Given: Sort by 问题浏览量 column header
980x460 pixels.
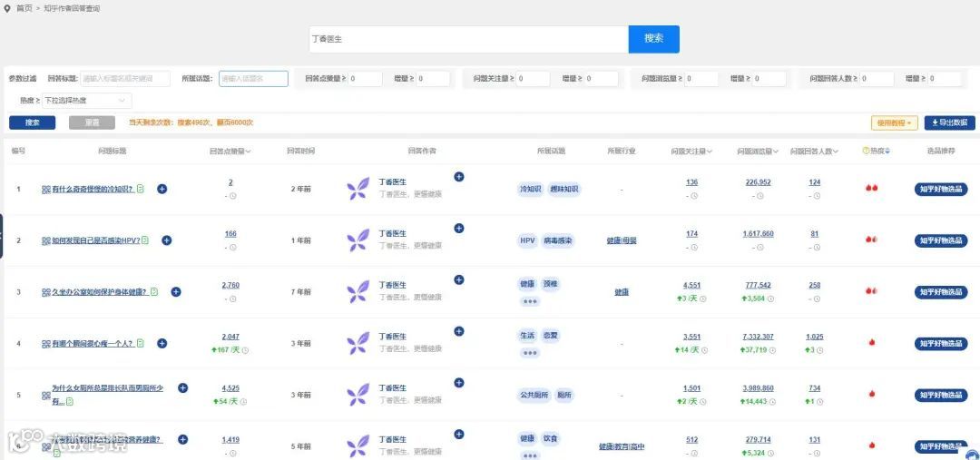Looking at the screenshot, I should pyautogui.click(x=758, y=152).
